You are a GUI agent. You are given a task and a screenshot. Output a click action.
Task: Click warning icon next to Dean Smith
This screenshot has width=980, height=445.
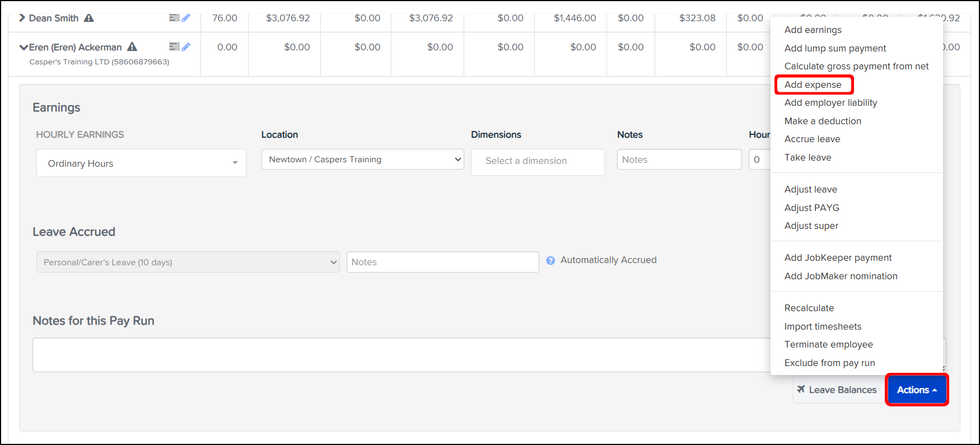coord(88,18)
